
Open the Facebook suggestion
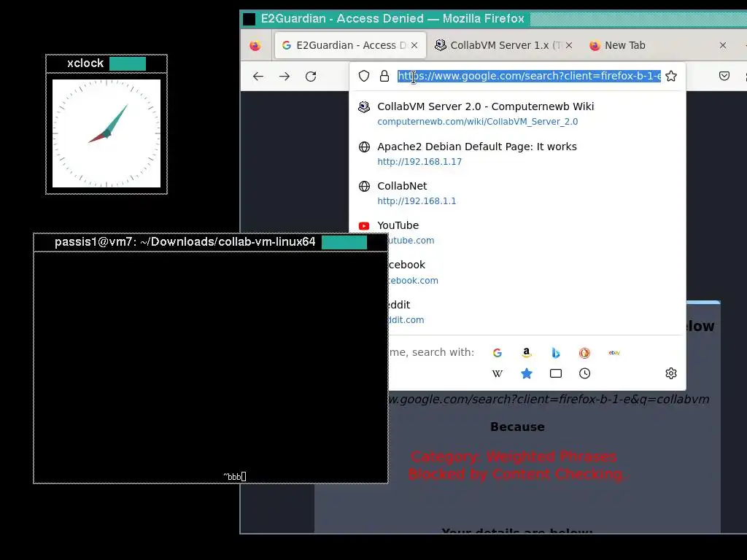[x=535, y=272]
